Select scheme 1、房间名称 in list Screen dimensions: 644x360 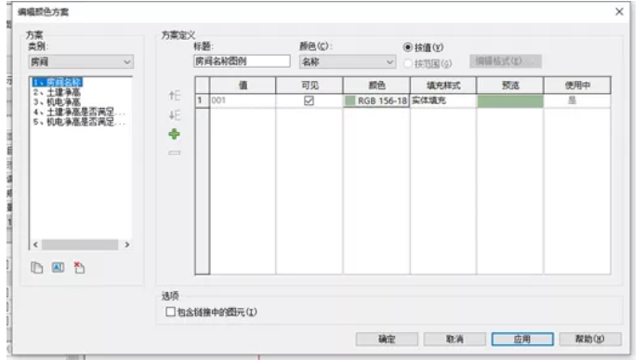click(58, 82)
